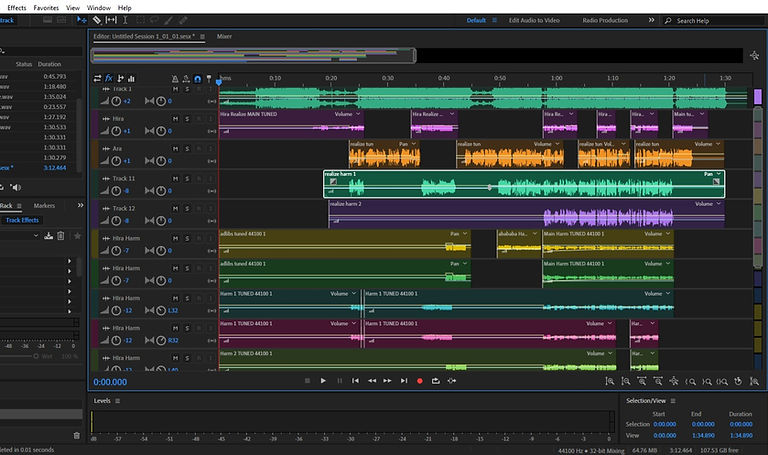Start recording with the red Record button
The image size is (768, 455).
tap(420, 381)
